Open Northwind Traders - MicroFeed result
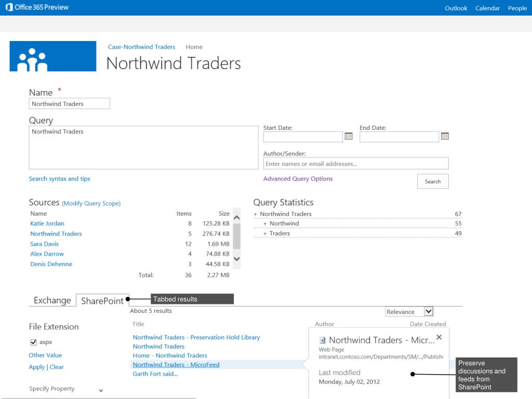This screenshot has width=532, height=399. (176, 364)
